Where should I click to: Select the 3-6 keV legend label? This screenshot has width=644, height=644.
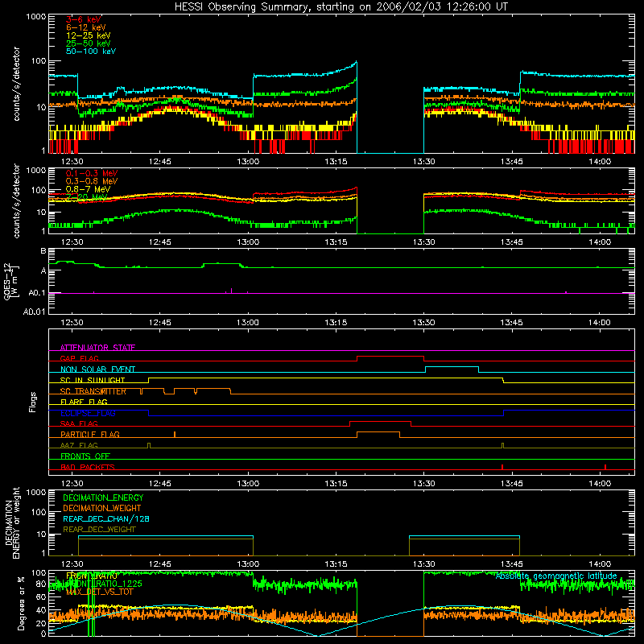point(84,19)
